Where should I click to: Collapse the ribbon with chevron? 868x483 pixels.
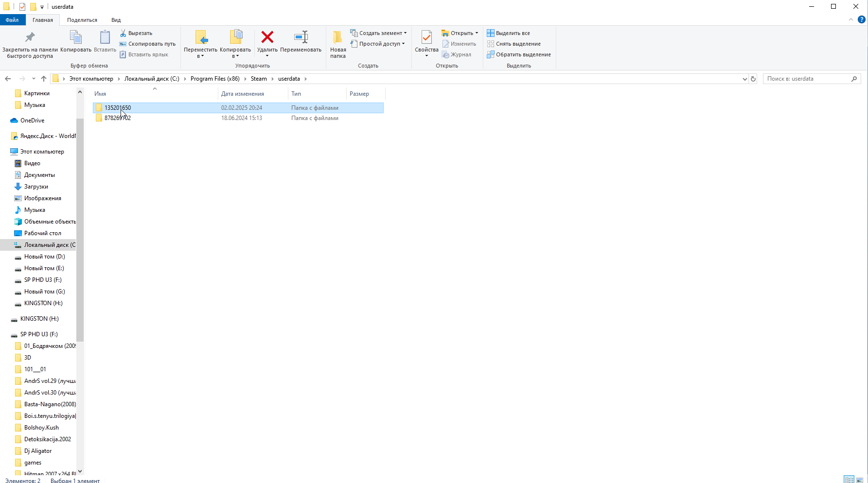point(850,19)
